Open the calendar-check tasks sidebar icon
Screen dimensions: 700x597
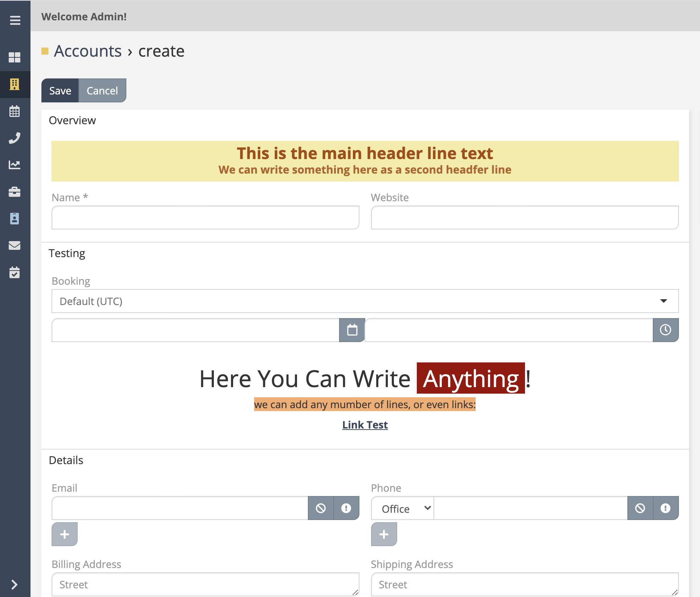click(15, 272)
